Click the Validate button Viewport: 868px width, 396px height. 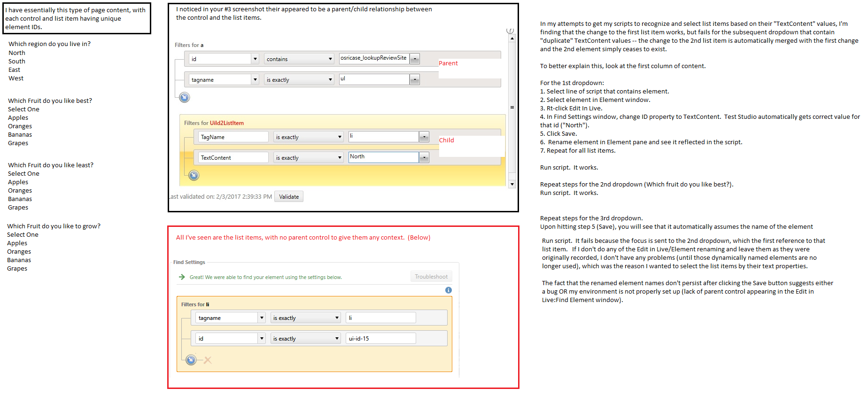(289, 196)
